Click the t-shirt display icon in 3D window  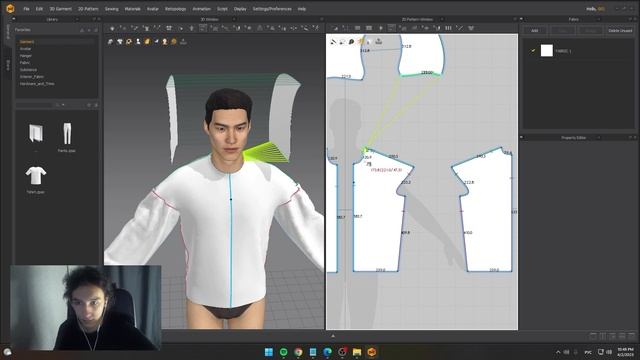[x=120, y=42]
